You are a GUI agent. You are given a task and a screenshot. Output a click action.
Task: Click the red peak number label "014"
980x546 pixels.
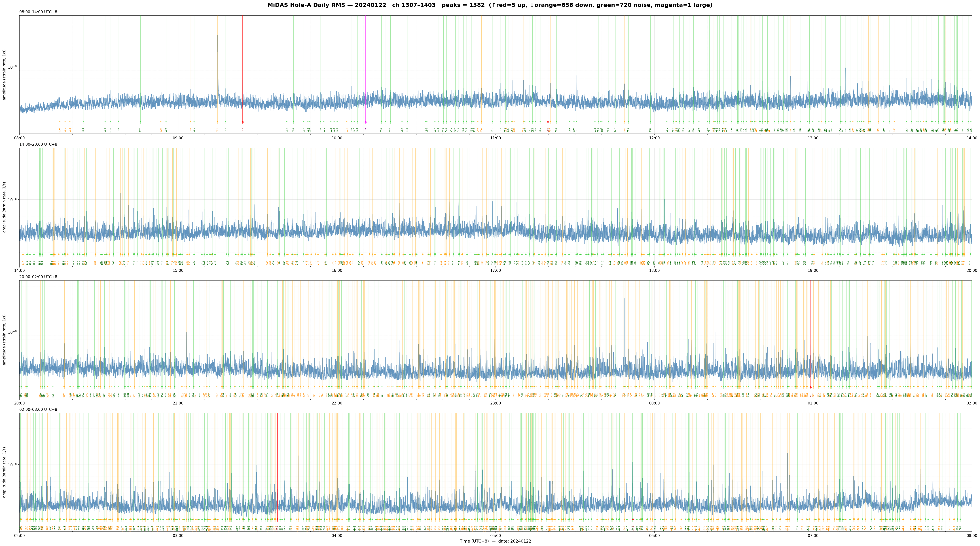[243, 130]
